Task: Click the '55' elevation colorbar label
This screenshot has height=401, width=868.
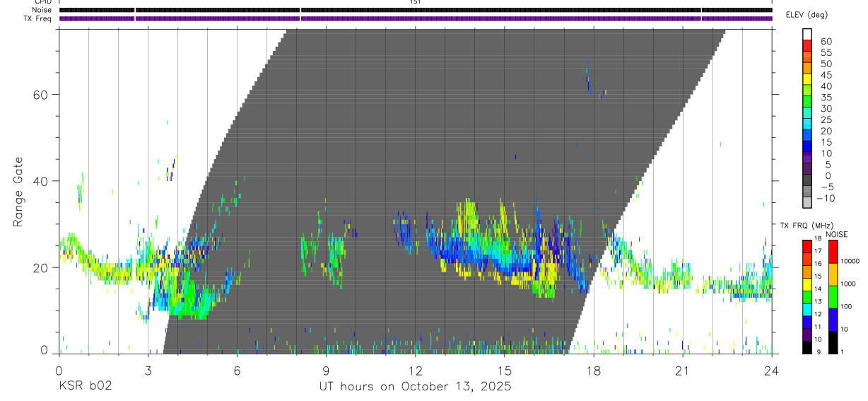Action: coord(826,52)
